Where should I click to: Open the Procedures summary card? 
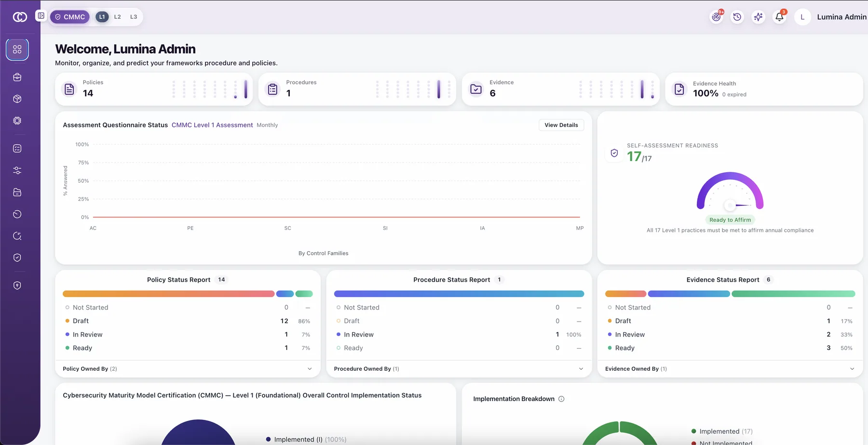coord(357,89)
